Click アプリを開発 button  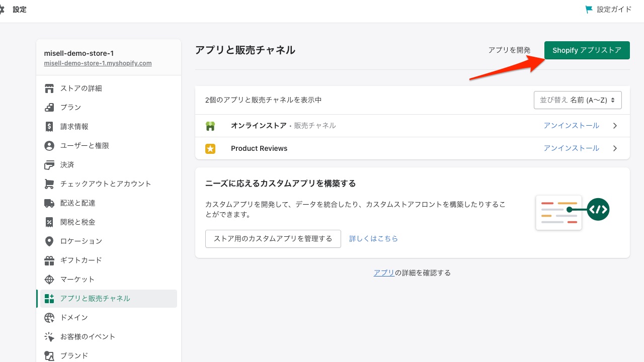pos(509,50)
